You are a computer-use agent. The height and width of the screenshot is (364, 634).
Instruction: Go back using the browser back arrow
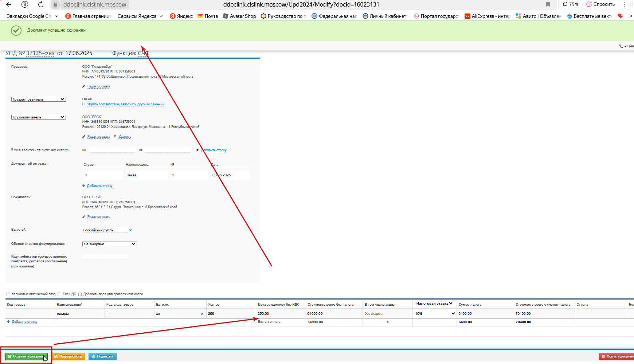(9, 4)
